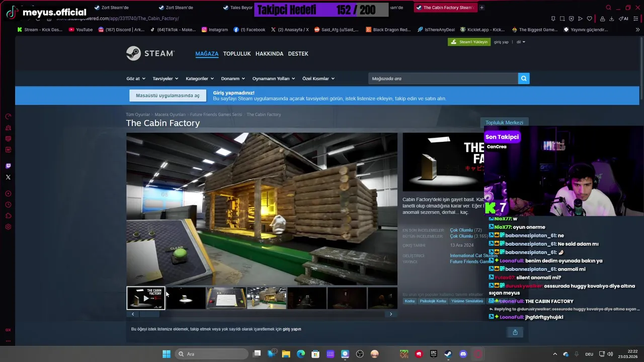The height and width of the screenshot is (362, 644).
Task: Open the Topluluk Merkezi button
Action: tap(504, 123)
